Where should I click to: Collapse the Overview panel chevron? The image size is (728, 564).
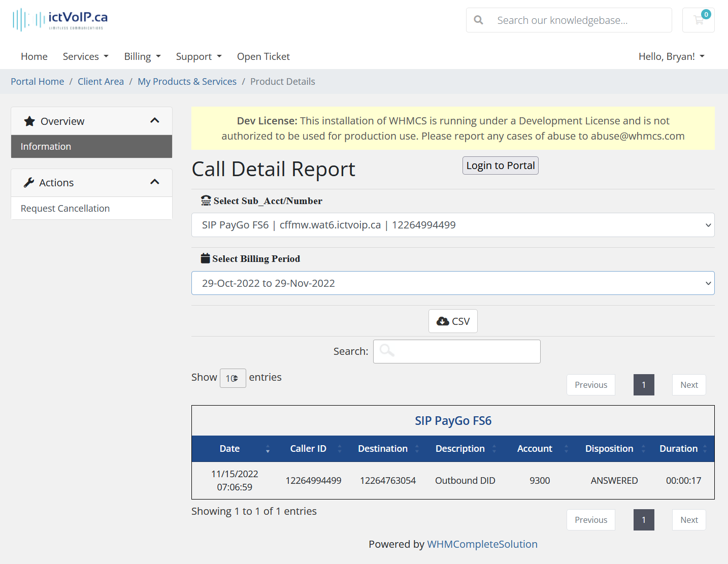point(155,121)
